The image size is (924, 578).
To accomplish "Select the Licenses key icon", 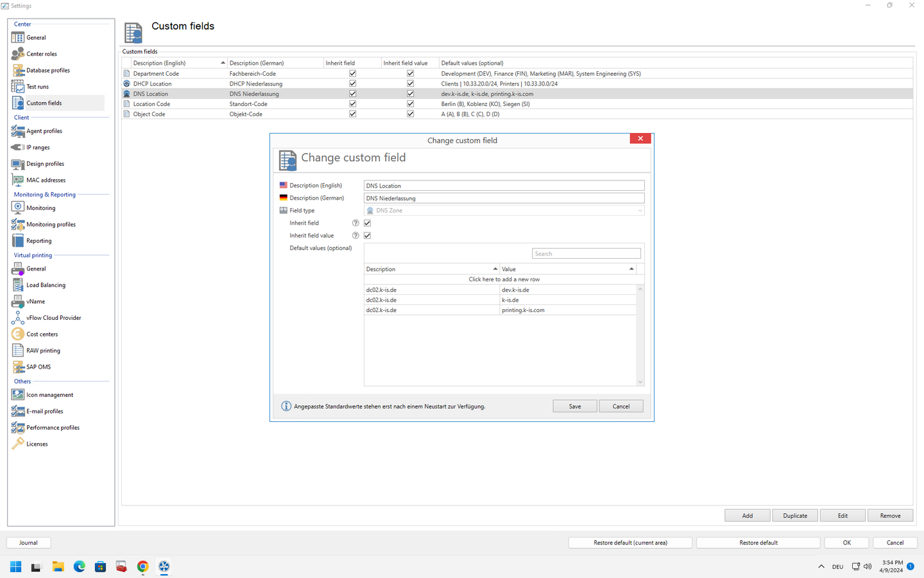I will coord(18,444).
